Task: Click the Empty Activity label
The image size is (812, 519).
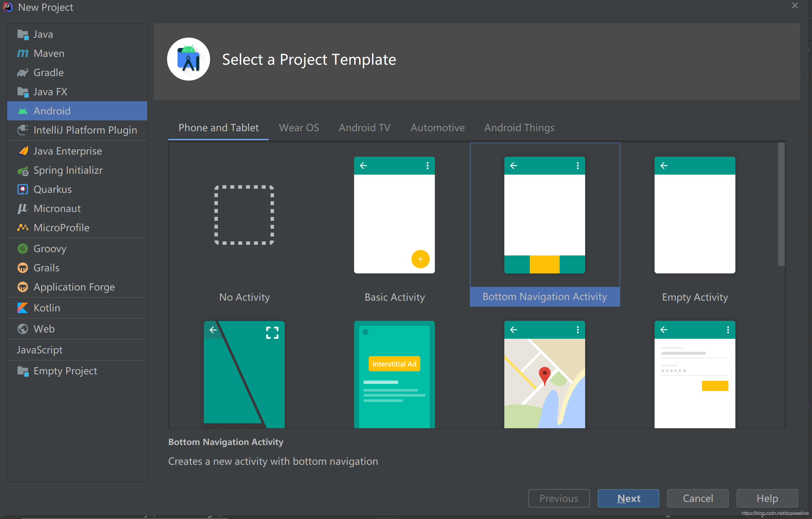Action: pos(695,297)
